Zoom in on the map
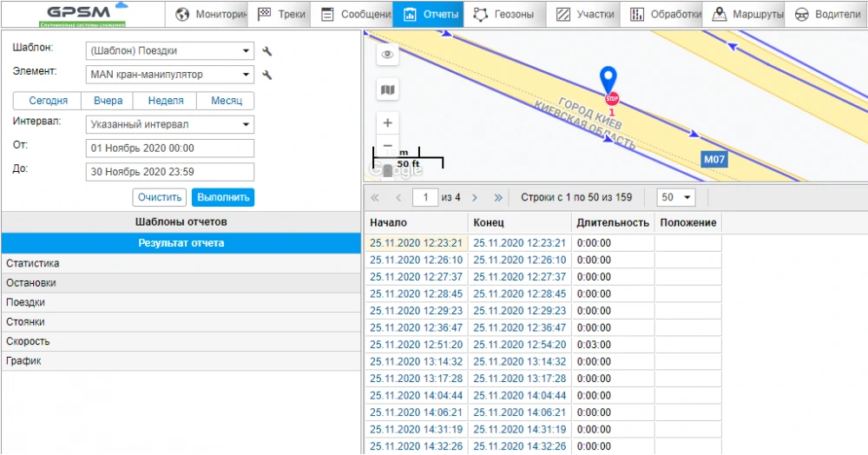Screen dimensions: 868x455 coord(387,122)
